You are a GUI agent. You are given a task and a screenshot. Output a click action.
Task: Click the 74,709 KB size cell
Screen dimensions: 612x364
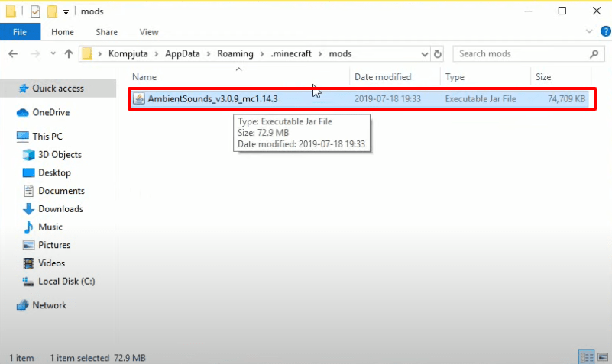coord(566,99)
